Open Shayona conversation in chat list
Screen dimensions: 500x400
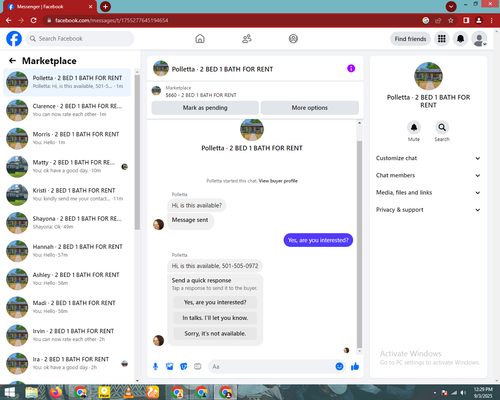click(67, 223)
